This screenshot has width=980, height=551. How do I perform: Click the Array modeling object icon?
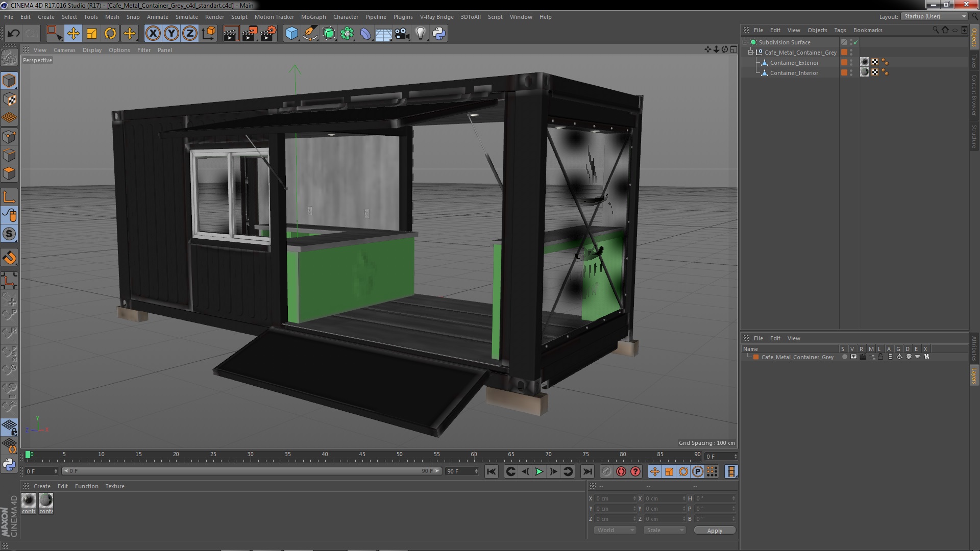(347, 34)
